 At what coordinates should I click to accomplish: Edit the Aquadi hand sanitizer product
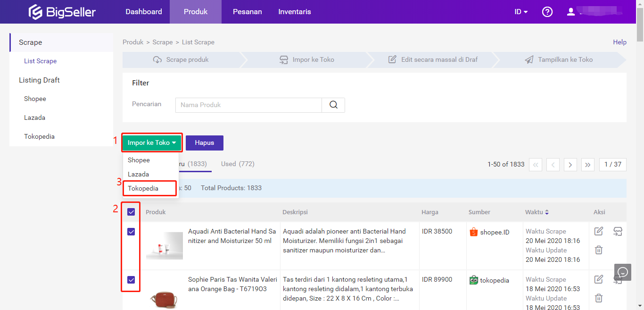click(599, 231)
